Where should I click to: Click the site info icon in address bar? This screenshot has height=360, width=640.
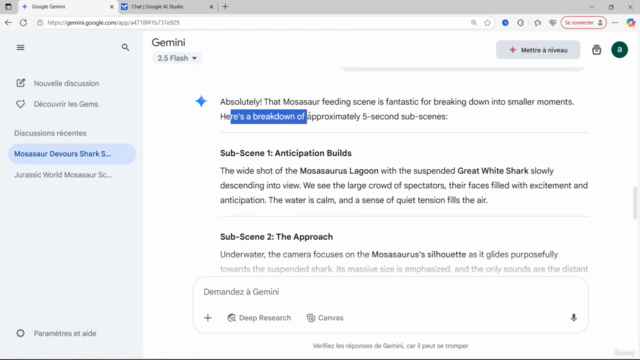point(40,23)
